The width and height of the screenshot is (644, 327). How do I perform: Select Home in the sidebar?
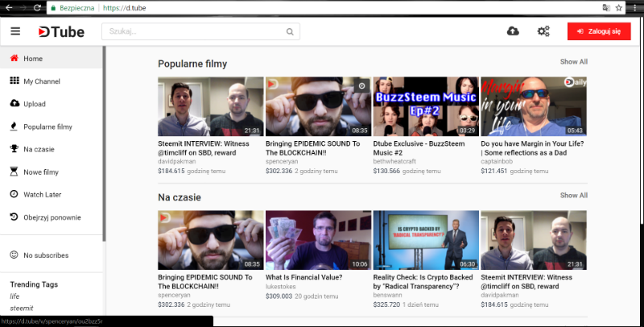click(x=52, y=58)
